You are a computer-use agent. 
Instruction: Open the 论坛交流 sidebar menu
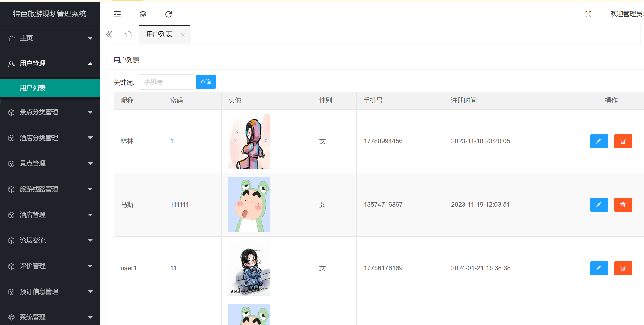32,240
